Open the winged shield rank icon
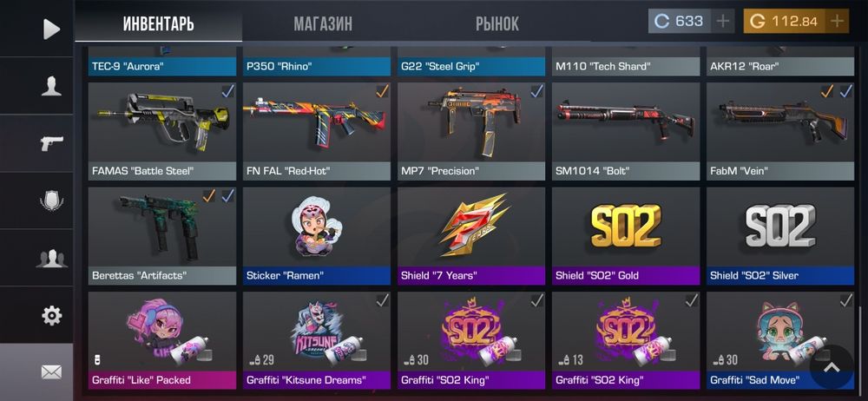This screenshot has width=868, height=401. [51, 200]
